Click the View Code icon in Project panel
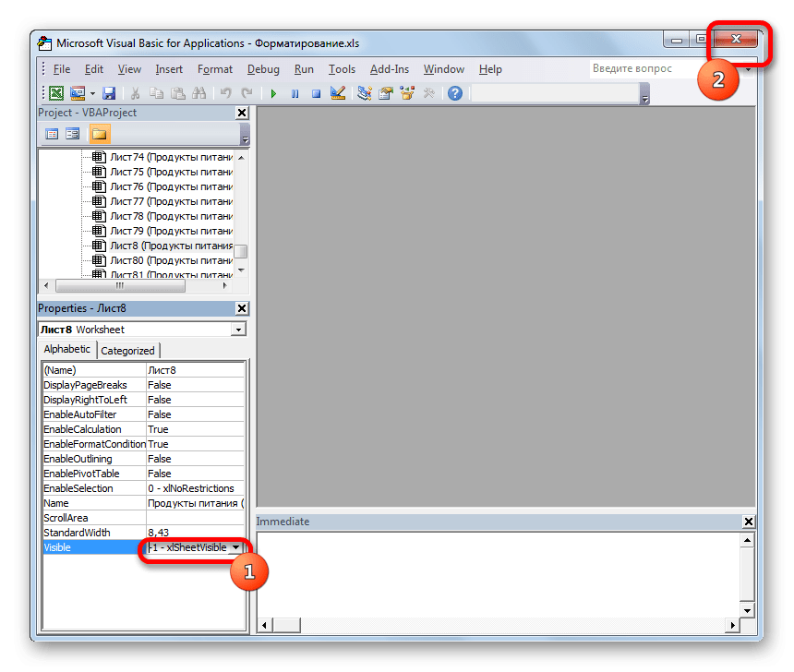 pyautogui.click(x=52, y=134)
